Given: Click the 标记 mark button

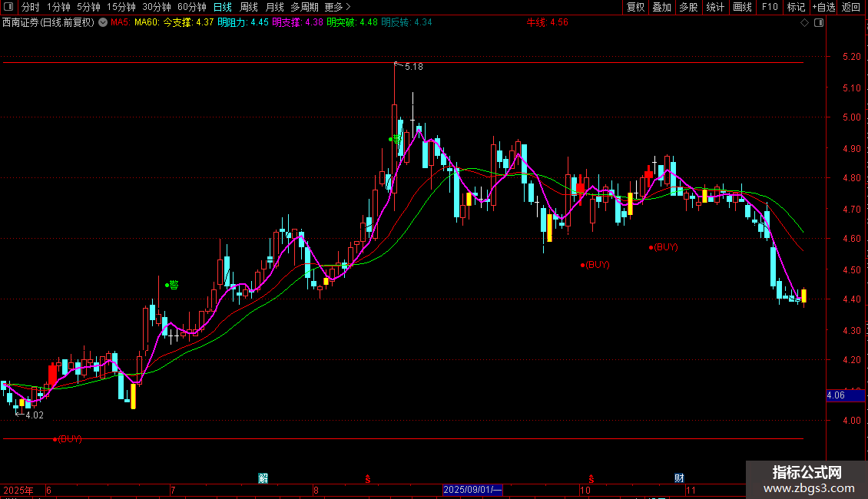Looking at the screenshot, I should pos(796,7).
